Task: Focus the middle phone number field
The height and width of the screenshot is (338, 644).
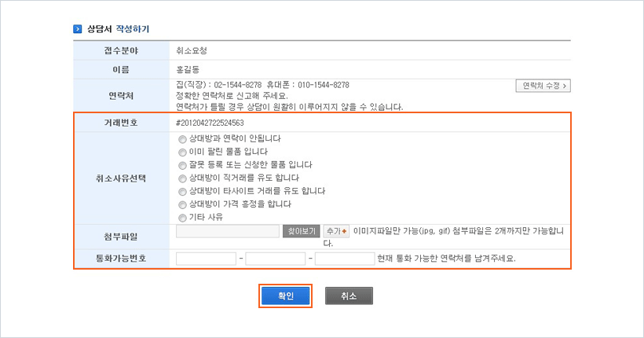Action: pyautogui.click(x=275, y=259)
